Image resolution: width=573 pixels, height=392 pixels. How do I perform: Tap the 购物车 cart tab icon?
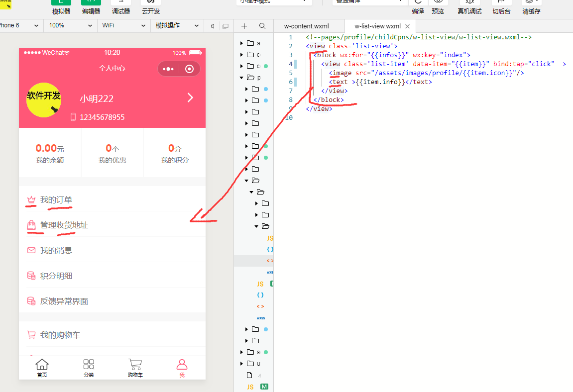[135, 368]
